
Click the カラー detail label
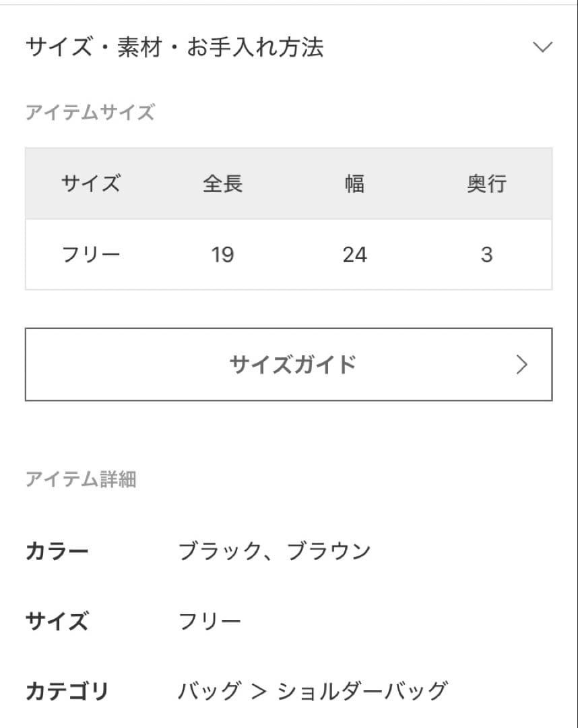click(57, 552)
